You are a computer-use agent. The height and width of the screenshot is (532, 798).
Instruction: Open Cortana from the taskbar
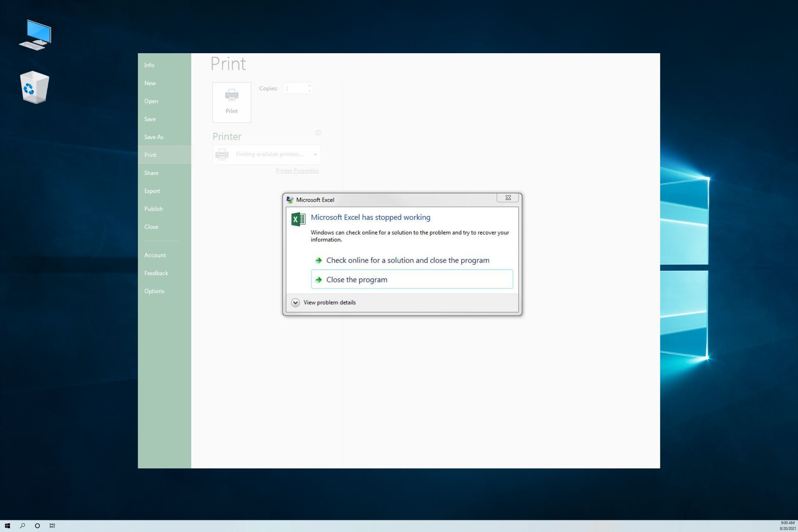[x=37, y=526]
